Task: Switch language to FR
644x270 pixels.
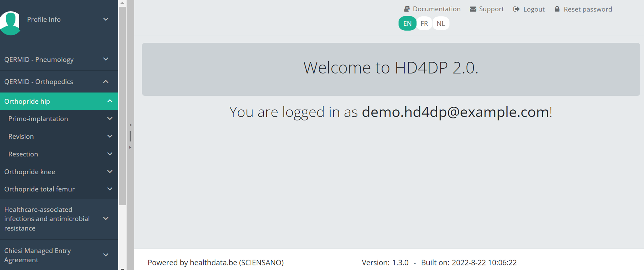Action: 424,23
